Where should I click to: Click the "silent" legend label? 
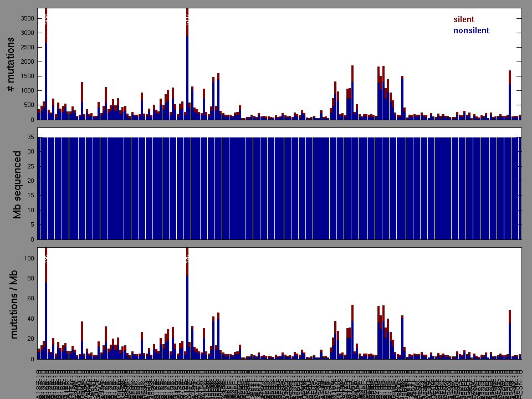tap(463, 19)
